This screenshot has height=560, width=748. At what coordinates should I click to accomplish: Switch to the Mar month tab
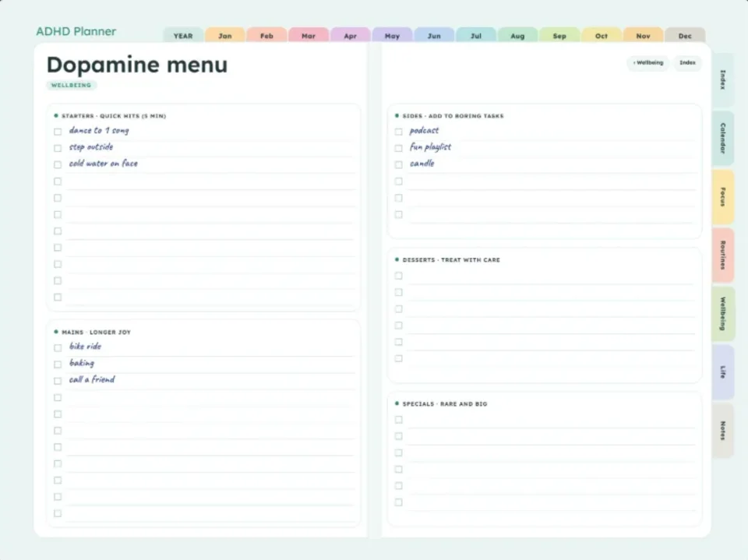point(309,36)
